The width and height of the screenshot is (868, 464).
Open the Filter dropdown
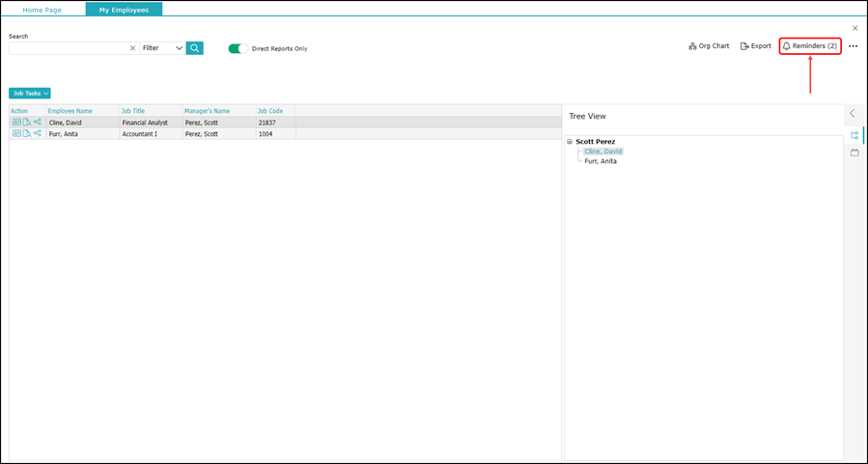(x=162, y=48)
